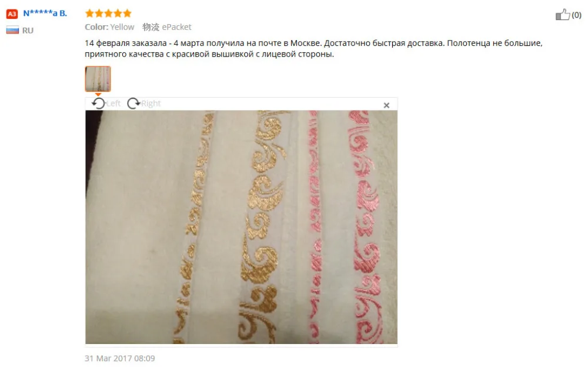Select the small towel review thumbnail
This screenshot has width=588, height=367.
coord(98,79)
